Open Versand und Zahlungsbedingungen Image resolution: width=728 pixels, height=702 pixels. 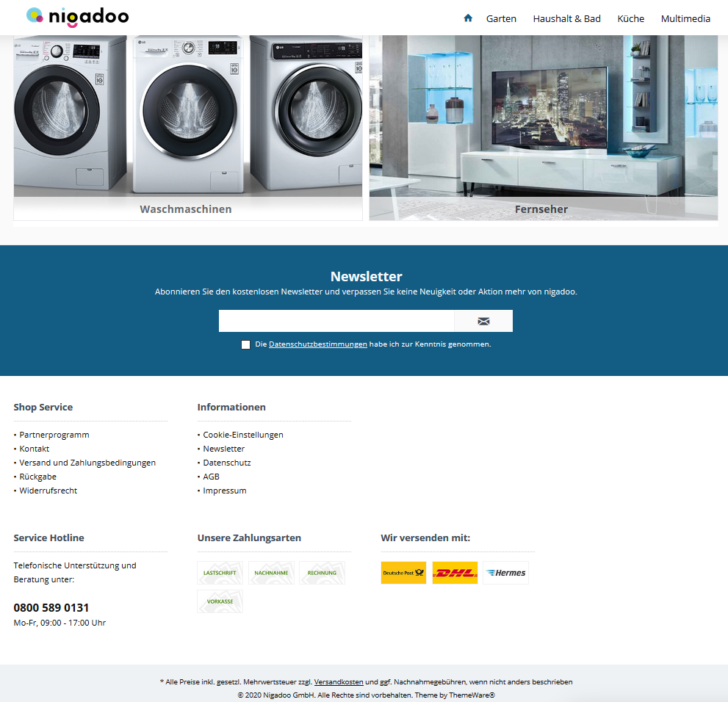pyautogui.click(x=87, y=463)
